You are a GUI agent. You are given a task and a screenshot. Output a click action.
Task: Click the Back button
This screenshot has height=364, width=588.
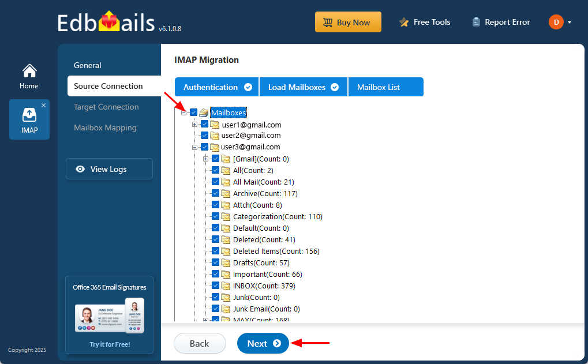200,343
